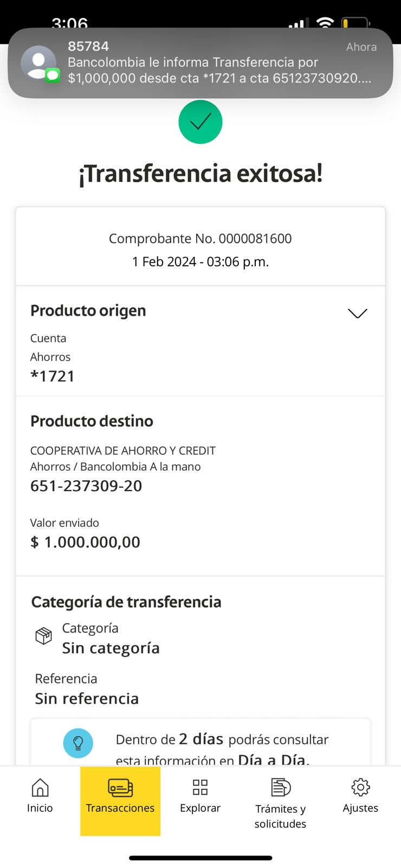Tap the contact avatar in the notification
The height and width of the screenshot is (868, 401).
(38, 63)
